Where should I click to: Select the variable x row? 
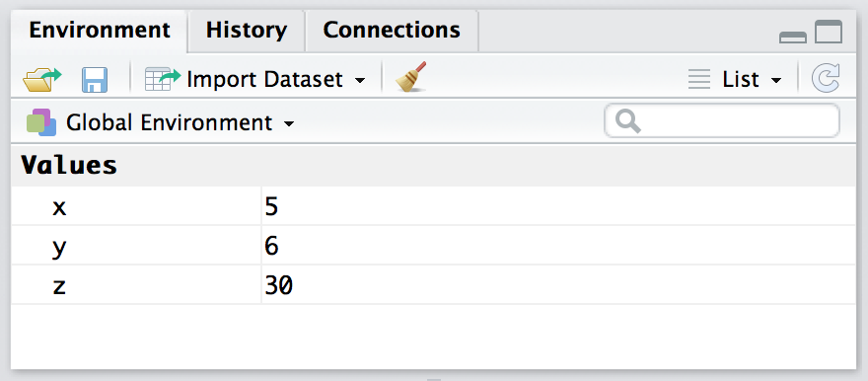433,206
